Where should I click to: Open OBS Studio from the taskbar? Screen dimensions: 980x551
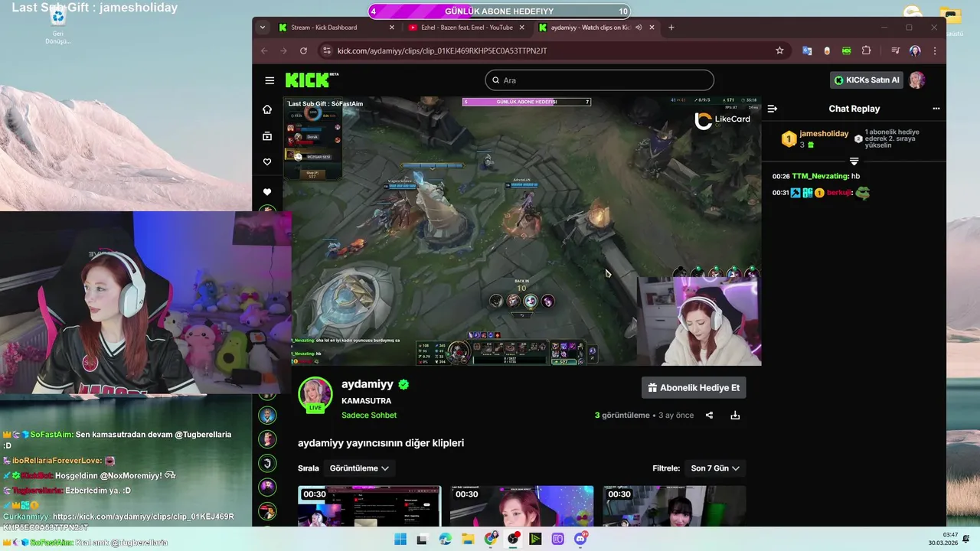pyautogui.click(x=513, y=539)
